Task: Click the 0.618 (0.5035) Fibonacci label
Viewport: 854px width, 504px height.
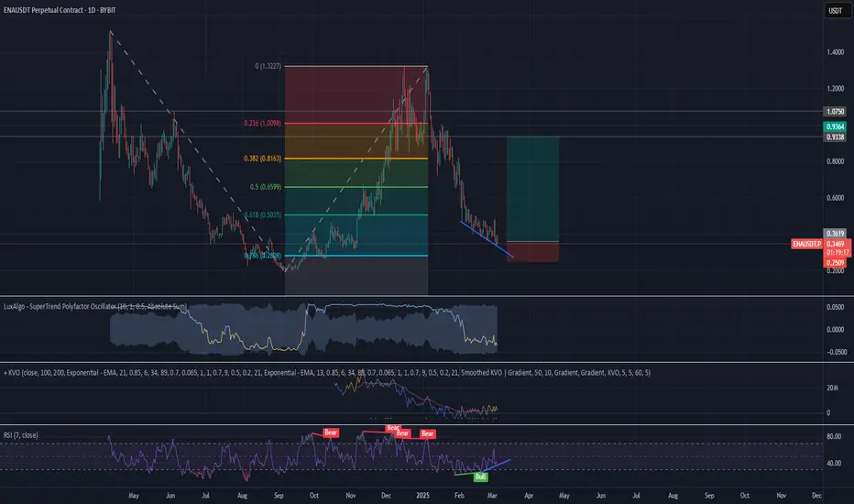Action: [x=262, y=215]
